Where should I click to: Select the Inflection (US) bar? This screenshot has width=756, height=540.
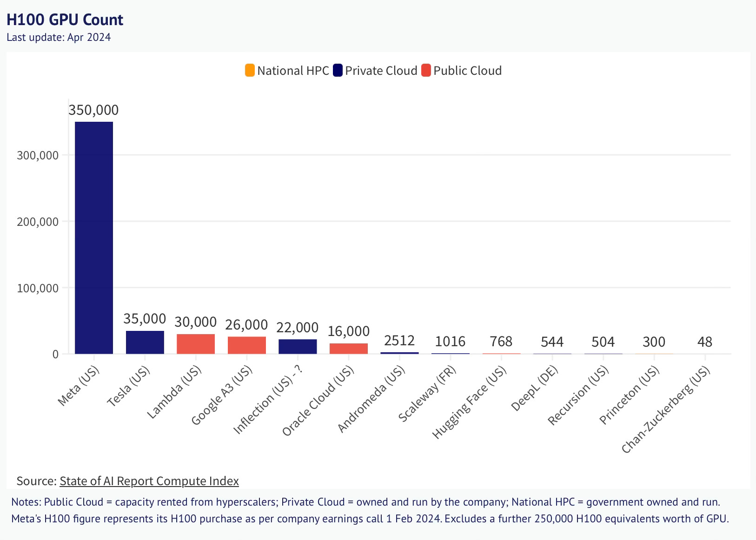coord(298,347)
